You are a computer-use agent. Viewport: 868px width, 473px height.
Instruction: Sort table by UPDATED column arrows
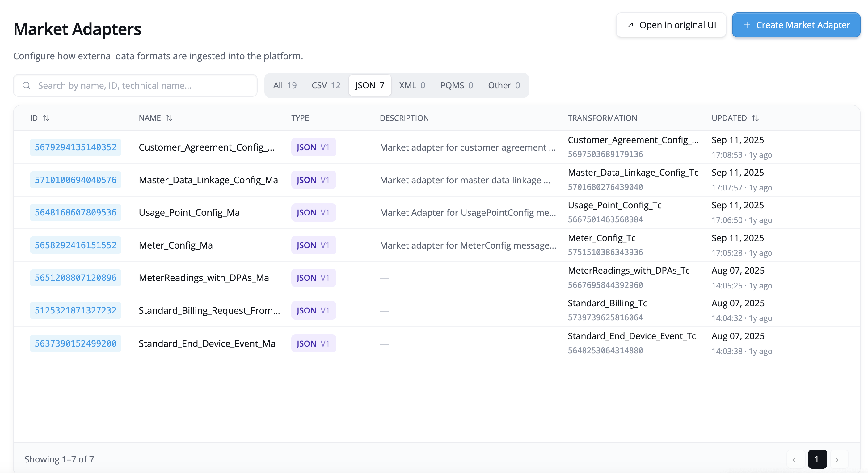756,118
